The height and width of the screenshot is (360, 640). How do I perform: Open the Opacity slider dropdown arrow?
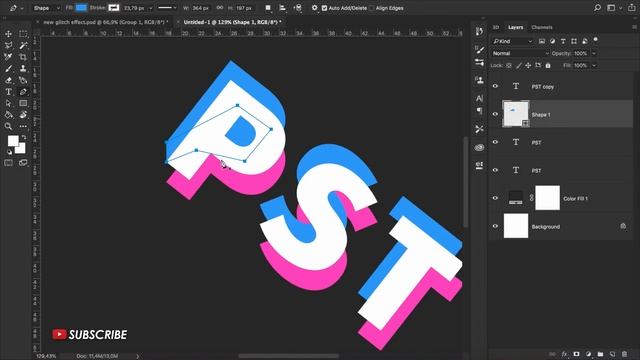pos(594,53)
